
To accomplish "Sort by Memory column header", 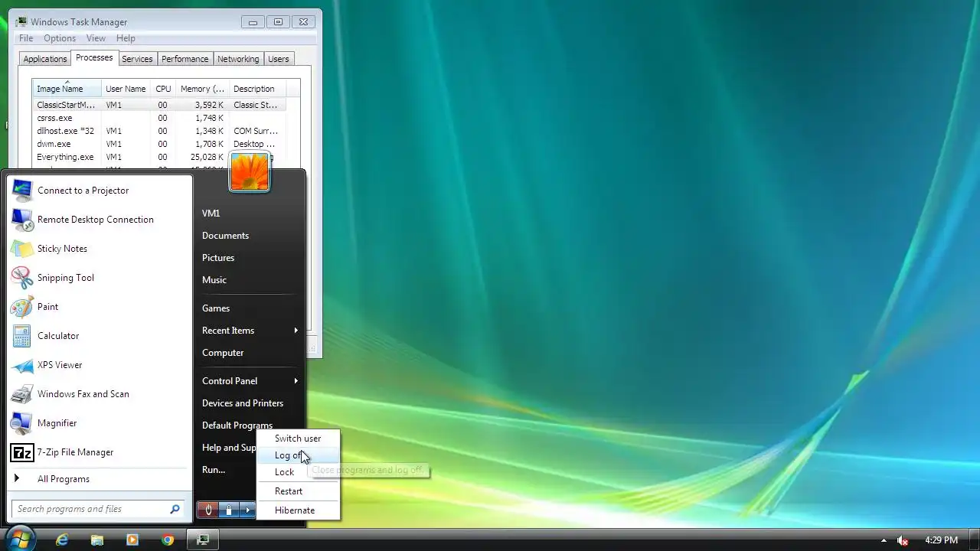I will click(x=202, y=89).
